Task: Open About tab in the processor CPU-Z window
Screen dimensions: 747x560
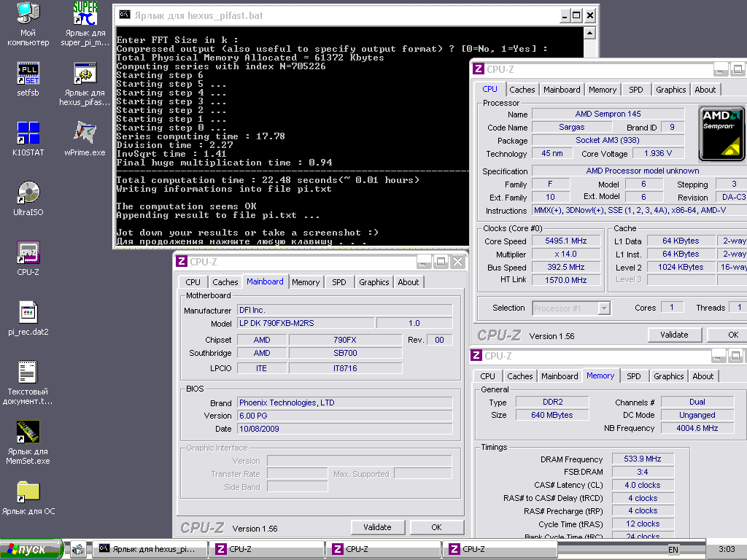Action: point(705,90)
